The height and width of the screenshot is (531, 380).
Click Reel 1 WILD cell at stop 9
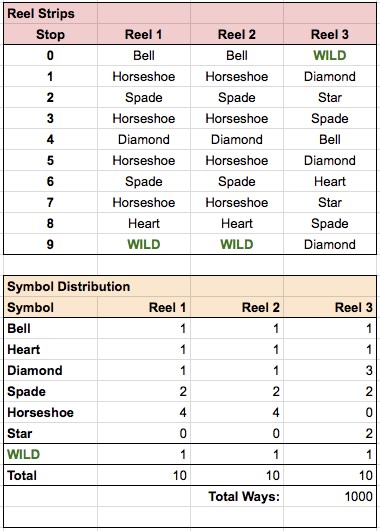(144, 245)
